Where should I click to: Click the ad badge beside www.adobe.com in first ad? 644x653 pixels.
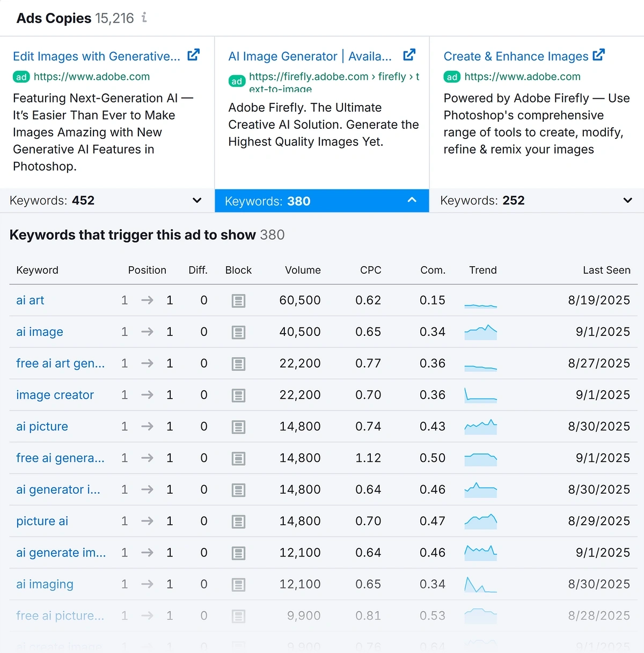pos(21,77)
